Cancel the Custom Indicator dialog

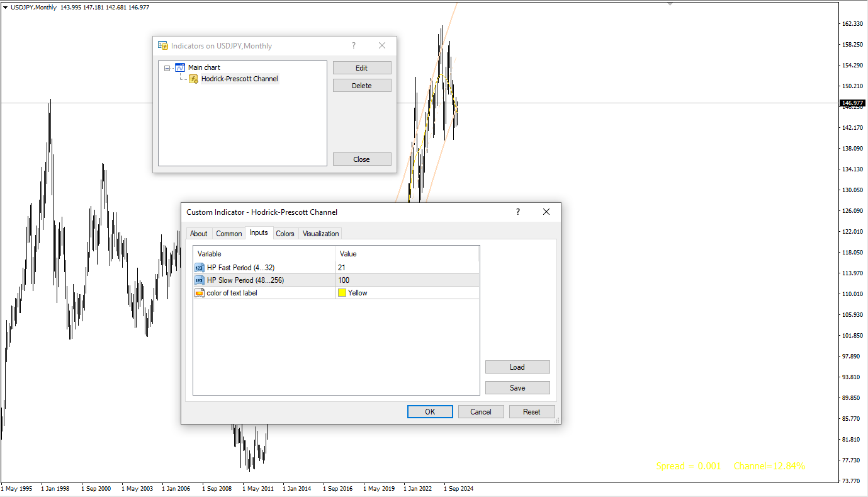pos(481,412)
